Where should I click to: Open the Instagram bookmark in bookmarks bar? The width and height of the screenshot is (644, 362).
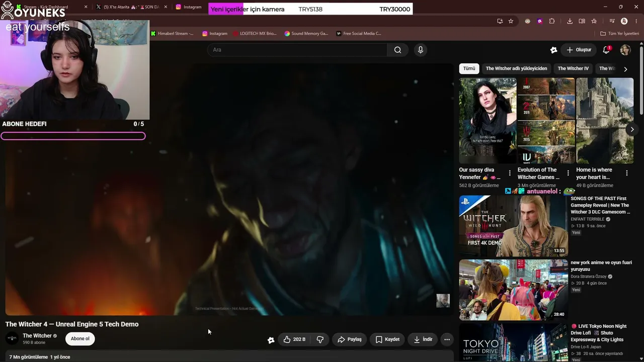click(x=215, y=34)
